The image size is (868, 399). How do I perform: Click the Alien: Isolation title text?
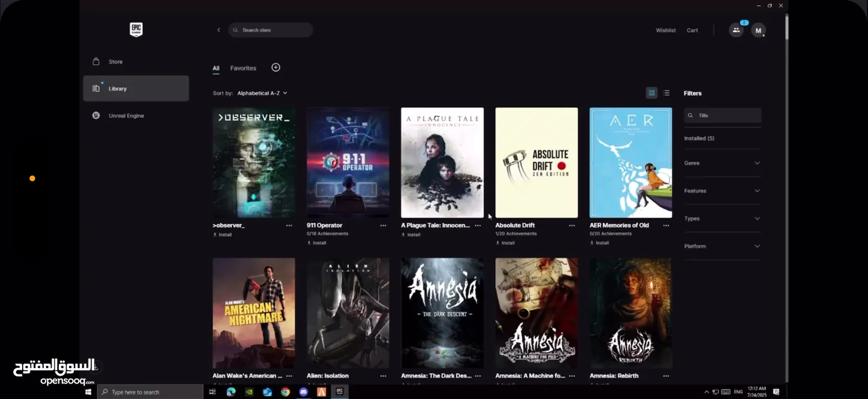(328, 376)
